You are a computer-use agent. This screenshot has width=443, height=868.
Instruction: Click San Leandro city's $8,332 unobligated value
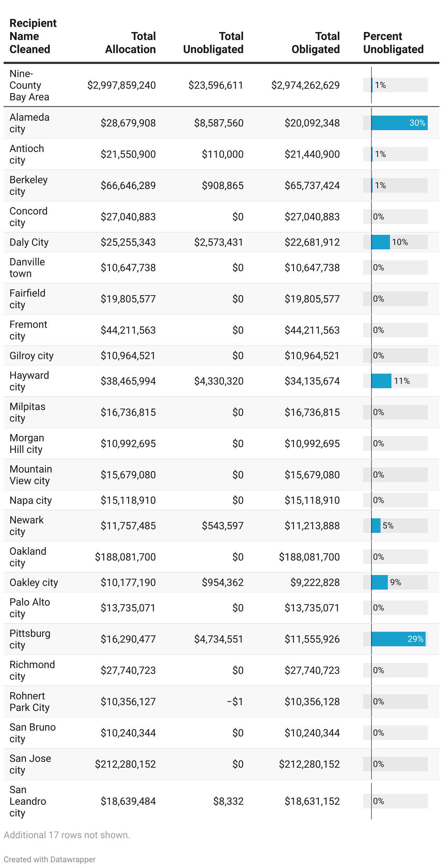tap(228, 801)
